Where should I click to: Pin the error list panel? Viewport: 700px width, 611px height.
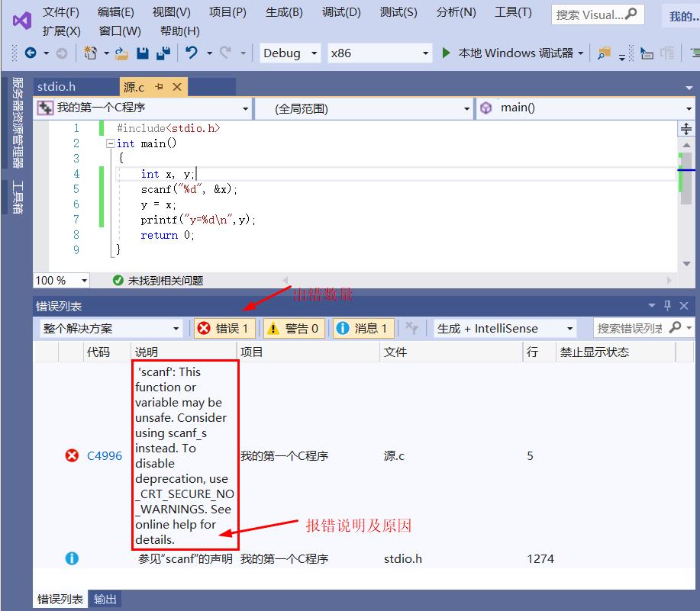tap(667, 305)
